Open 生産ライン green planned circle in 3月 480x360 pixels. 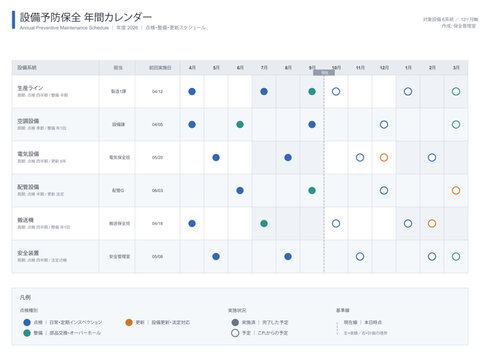[x=456, y=91]
